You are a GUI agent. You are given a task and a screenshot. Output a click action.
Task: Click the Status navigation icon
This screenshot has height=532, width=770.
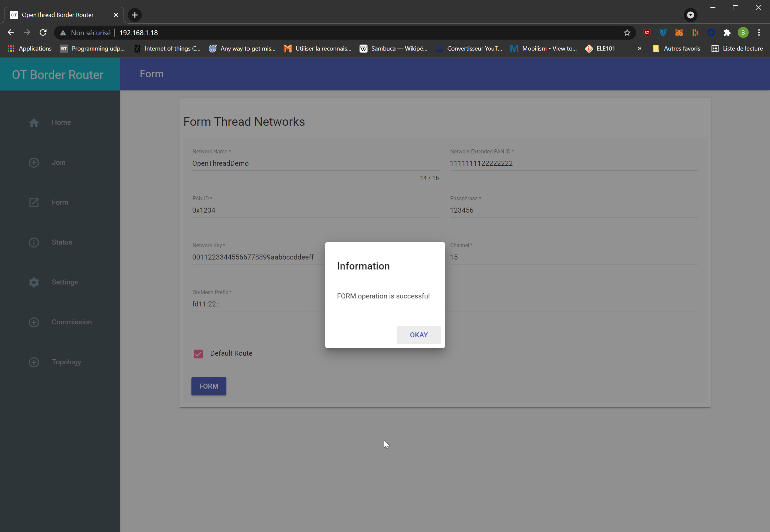point(33,243)
